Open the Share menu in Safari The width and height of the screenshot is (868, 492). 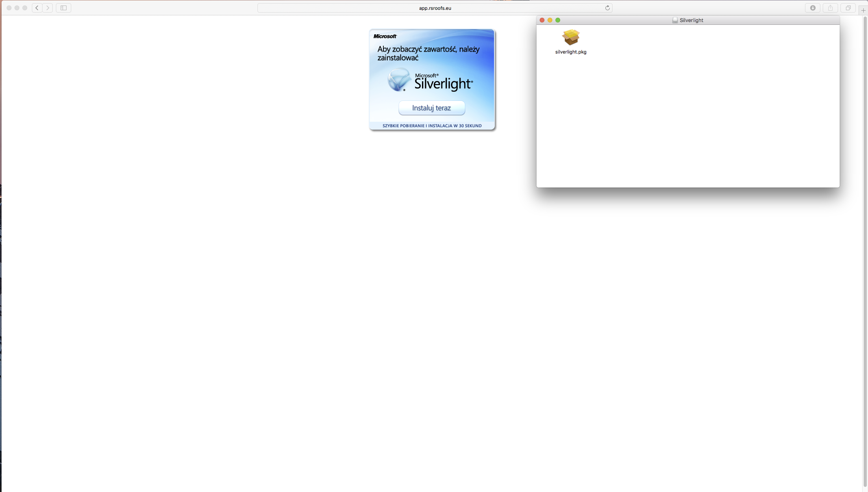pyautogui.click(x=830, y=8)
